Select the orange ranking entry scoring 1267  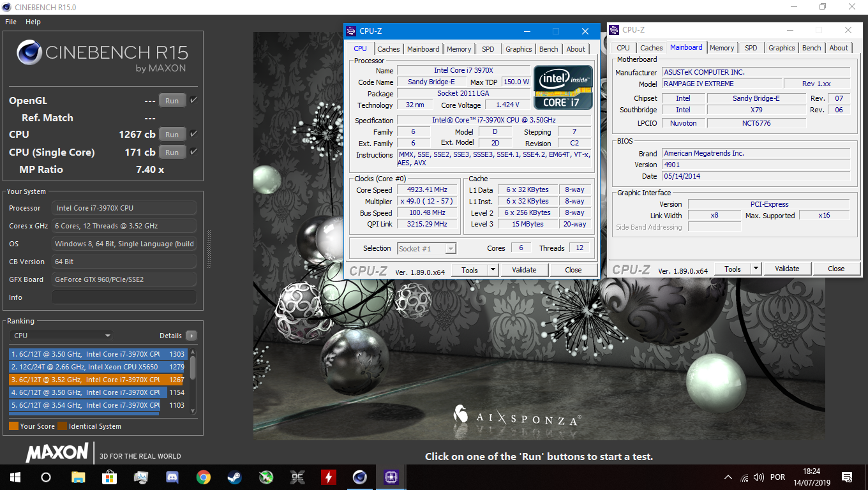click(x=97, y=380)
